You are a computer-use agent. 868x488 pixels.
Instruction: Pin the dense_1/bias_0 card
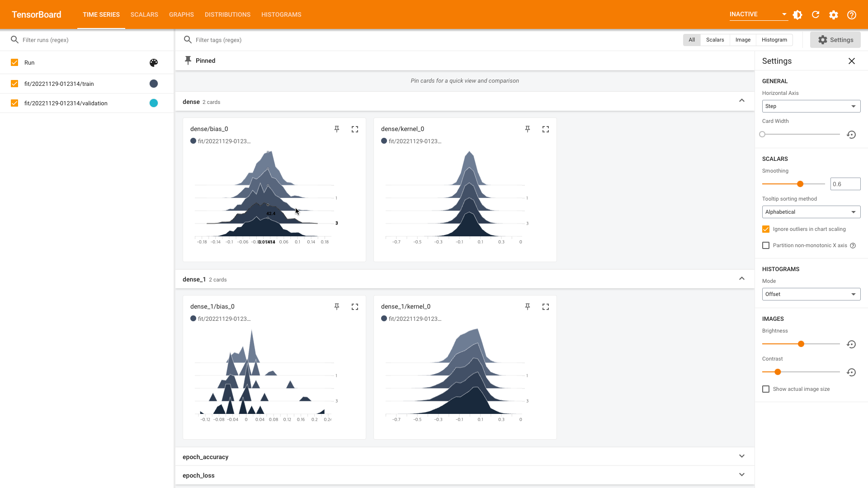point(337,307)
